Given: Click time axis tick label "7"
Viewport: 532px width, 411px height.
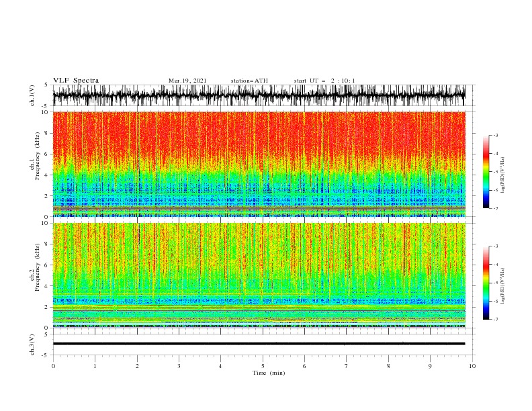Looking at the screenshot, I should (347, 366).
